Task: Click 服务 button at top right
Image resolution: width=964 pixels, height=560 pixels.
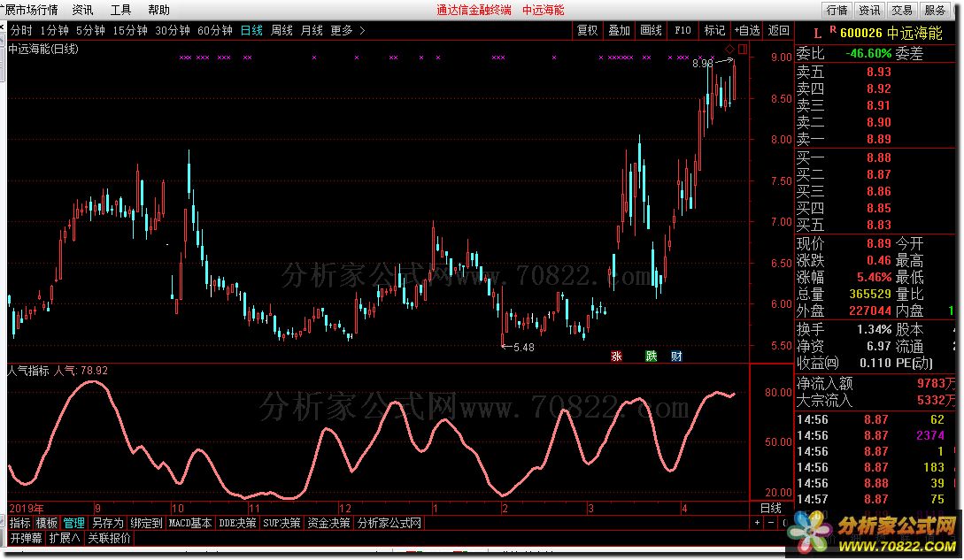Action: (935, 10)
